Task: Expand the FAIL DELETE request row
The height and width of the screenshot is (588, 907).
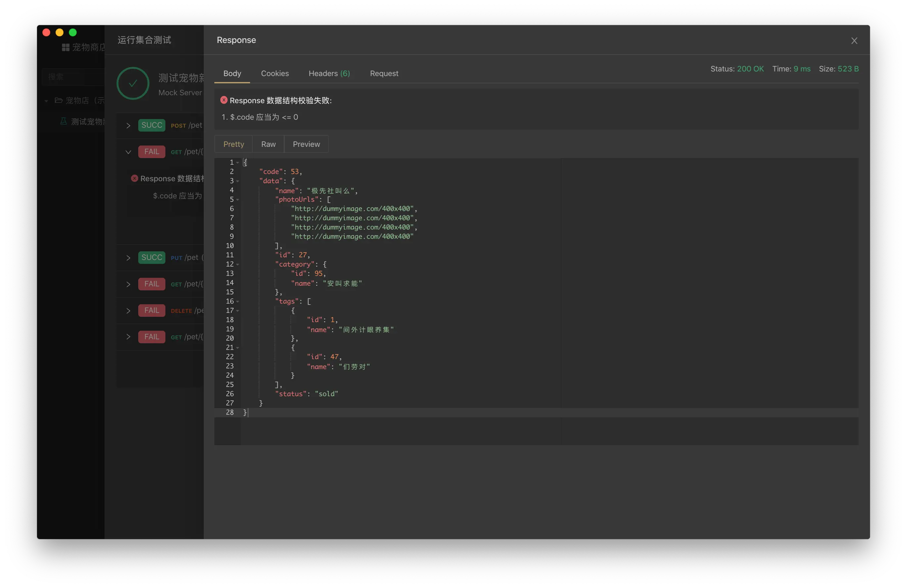Action: (x=128, y=311)
